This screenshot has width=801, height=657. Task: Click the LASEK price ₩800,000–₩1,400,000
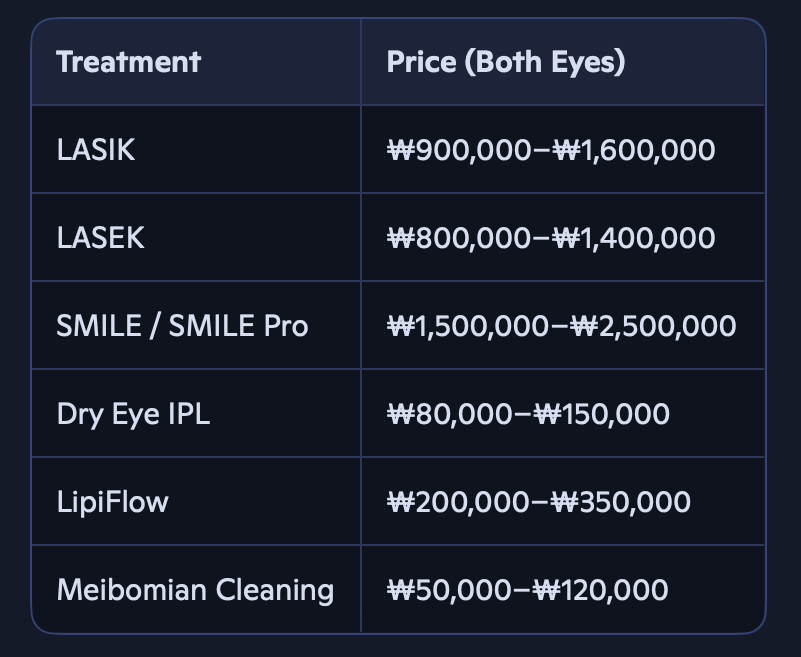tap(551, 238)
